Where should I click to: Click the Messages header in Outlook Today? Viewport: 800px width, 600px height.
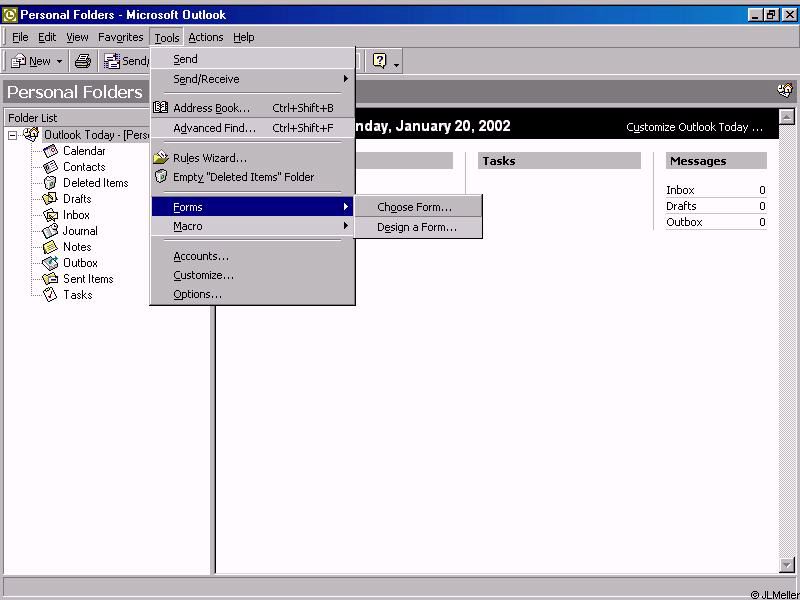tap(716, 161)
